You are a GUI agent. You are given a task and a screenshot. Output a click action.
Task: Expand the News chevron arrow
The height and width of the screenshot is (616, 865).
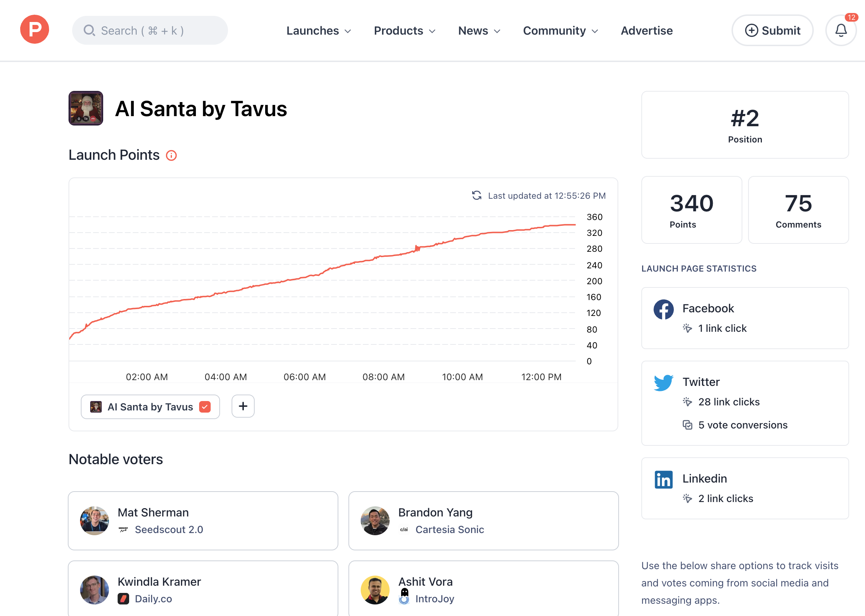click(497, 31)
